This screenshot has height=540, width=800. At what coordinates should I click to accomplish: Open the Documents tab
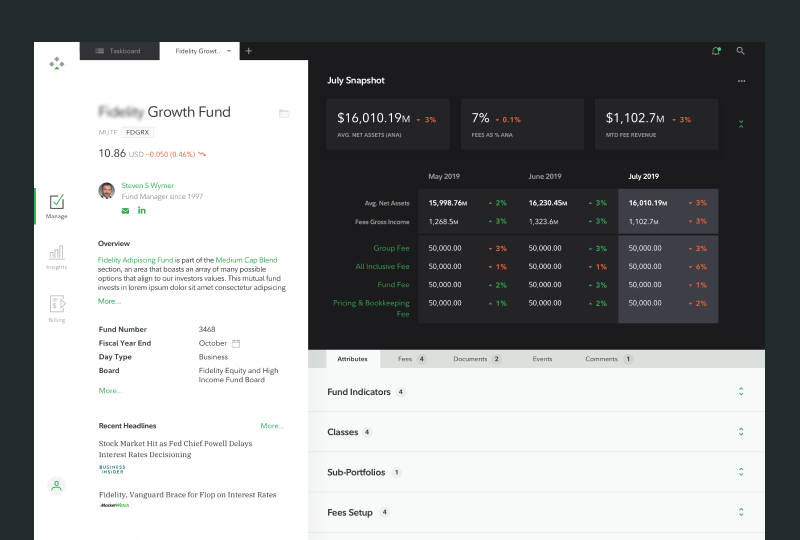(x=477, y=359)
